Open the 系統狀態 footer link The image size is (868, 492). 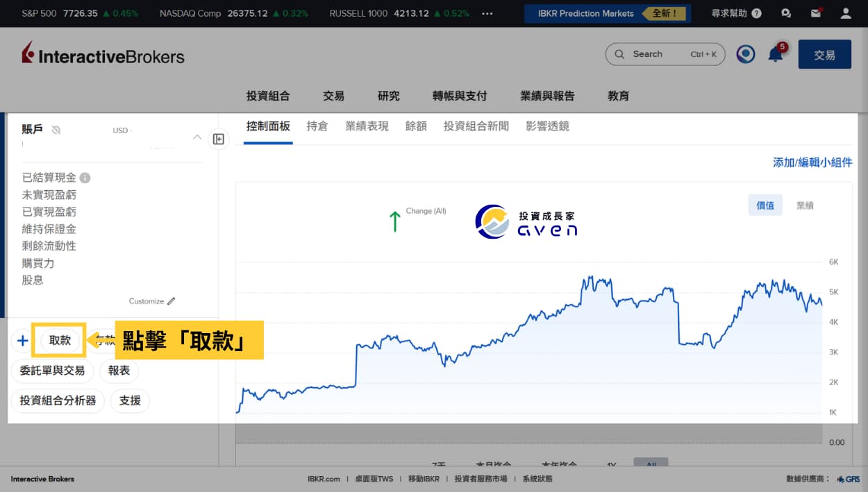(x=537, y=479)
